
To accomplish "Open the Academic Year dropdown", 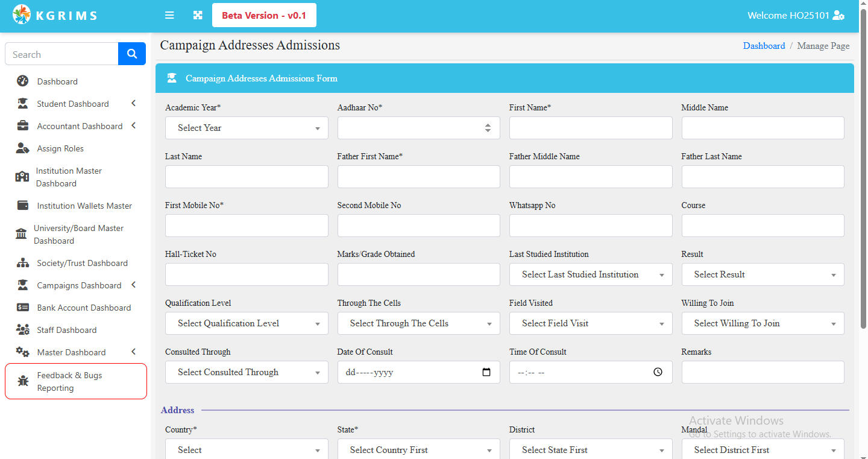I will (x=247, y=128).
